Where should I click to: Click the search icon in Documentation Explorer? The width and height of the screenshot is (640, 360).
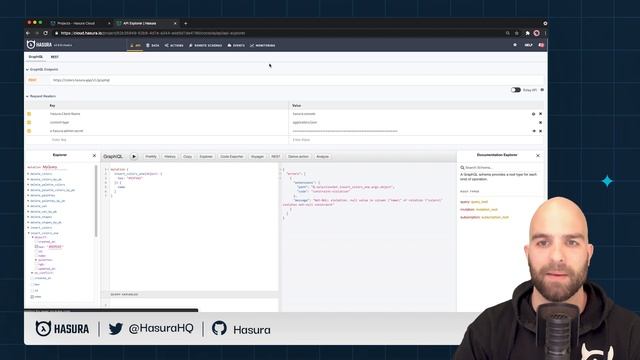click(x=462, y=168)
